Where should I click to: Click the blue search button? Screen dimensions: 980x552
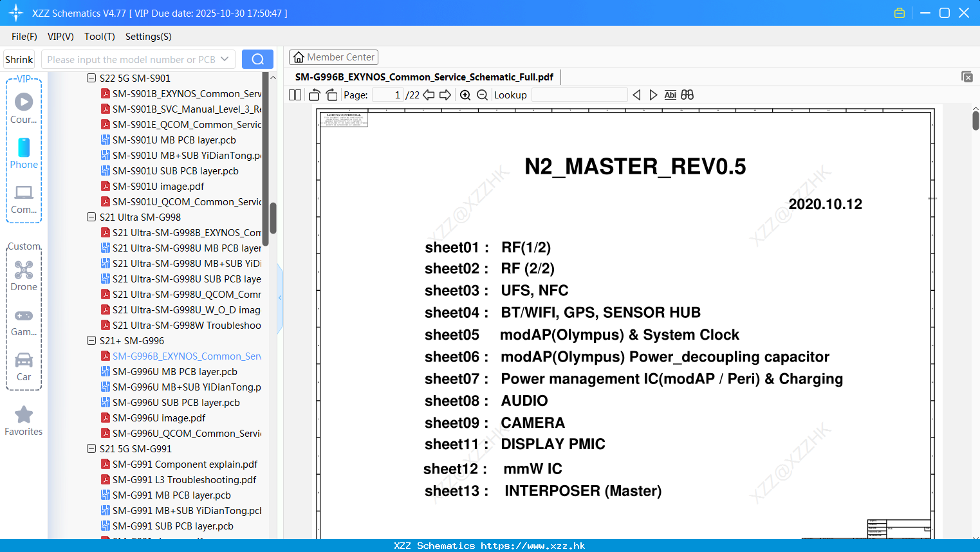point(257,59)
